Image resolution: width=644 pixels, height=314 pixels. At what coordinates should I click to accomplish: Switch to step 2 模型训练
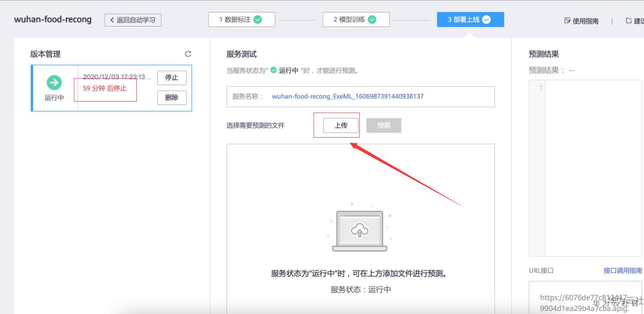[x=356, y=20]
